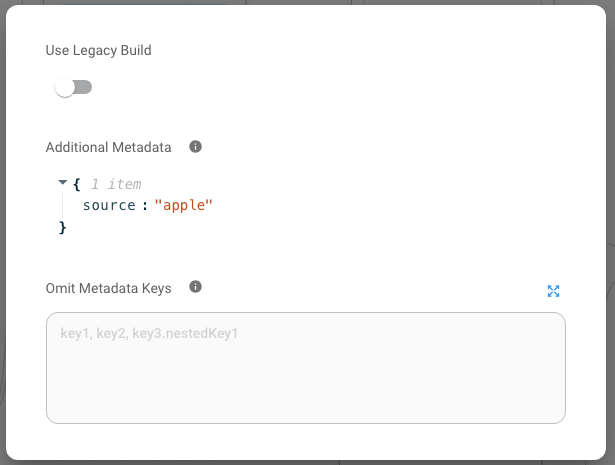
Task: Click the grey track of the legacy switch
Action: (84, 88)
